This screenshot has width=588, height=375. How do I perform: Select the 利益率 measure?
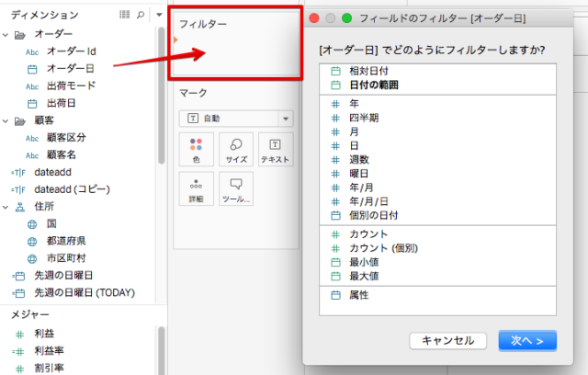pos(49,350)
